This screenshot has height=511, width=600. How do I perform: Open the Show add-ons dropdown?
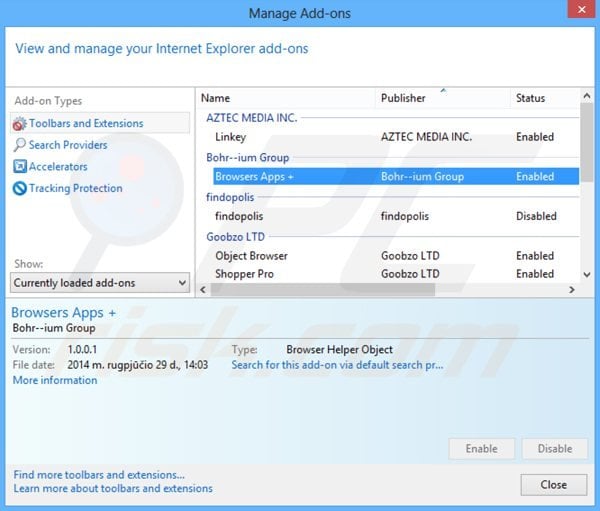tap(100, 283)
